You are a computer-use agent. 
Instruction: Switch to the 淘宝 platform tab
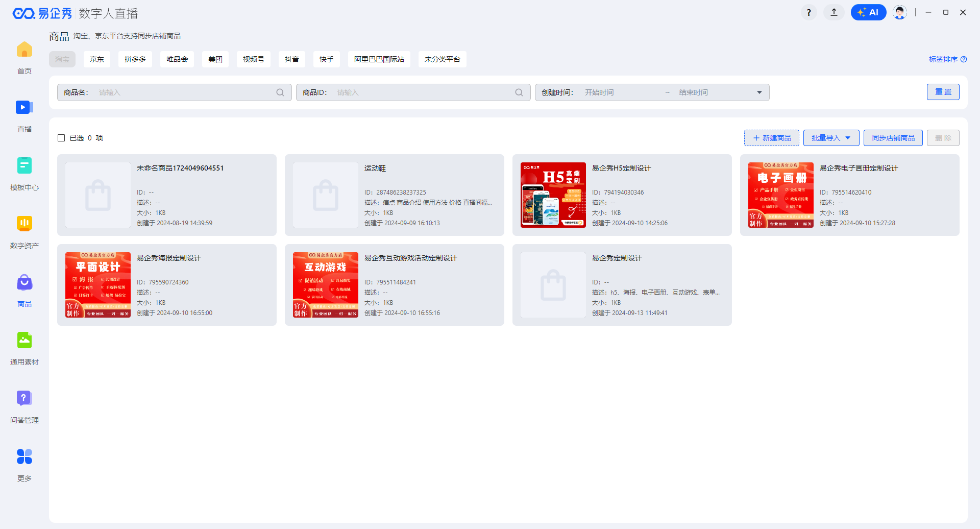(x=62, y=59)
